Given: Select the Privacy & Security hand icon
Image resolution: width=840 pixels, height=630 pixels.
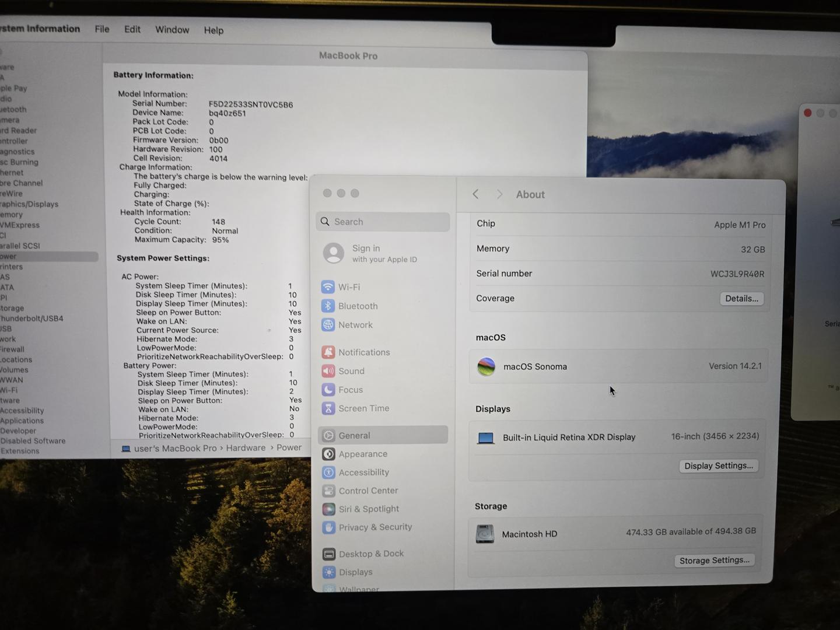Looking at the screenshot, I should 329,527.
